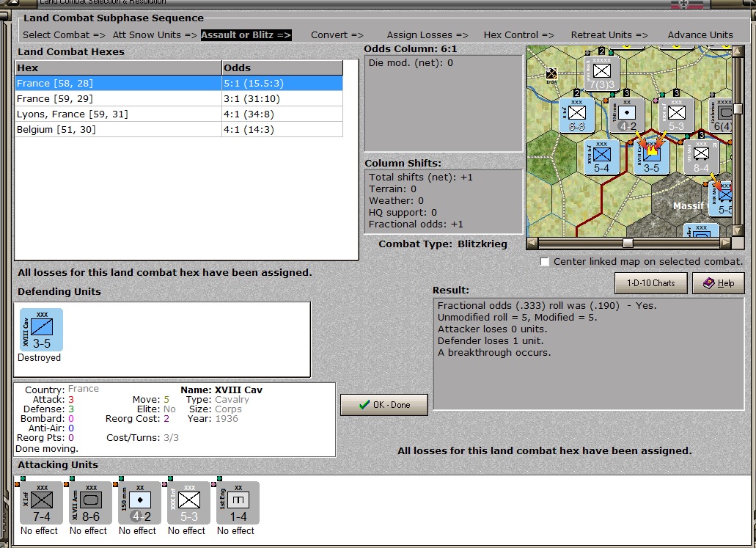Viewport: 756px width, 548px height.
Task: Click the 5-3 infantry counter on map
Action: click(677, 115)
